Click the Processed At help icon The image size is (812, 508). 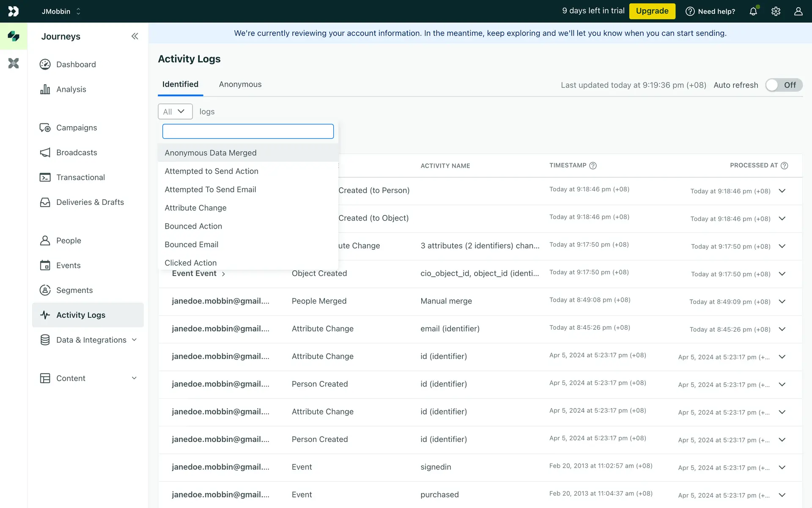pyautogui.click(x=785, y=166)
